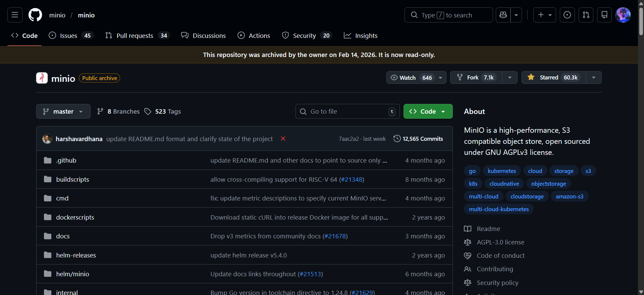Click the minio repository logo image
Screen dimensions: 644x295
pos(42,78)
